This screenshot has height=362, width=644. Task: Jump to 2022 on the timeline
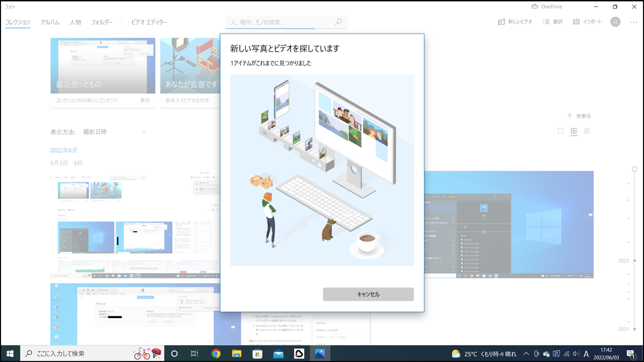coord(623,261)
